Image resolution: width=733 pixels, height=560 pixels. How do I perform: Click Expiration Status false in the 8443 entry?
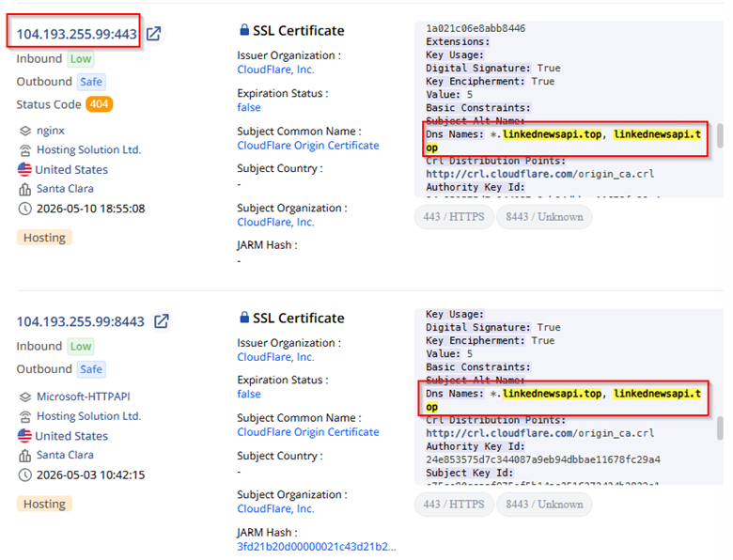coord(249,394)
